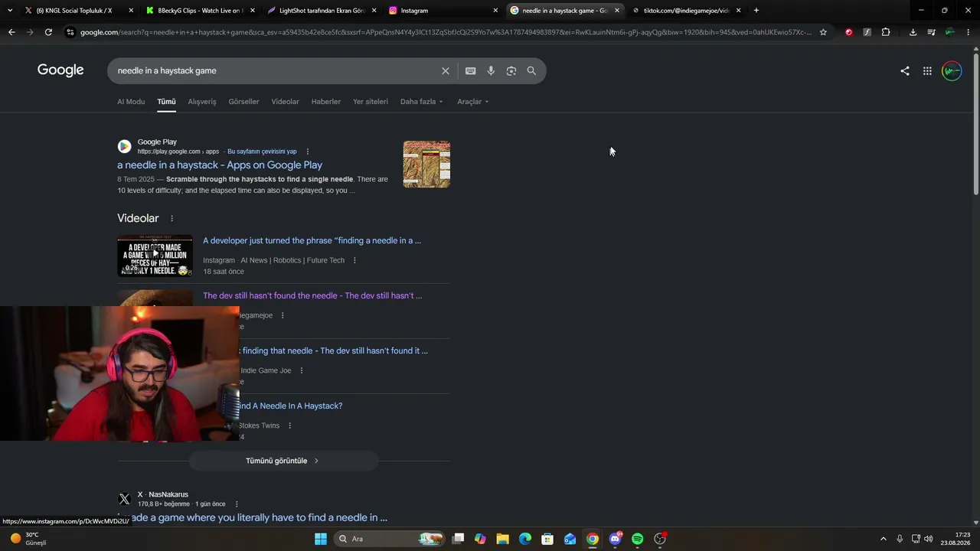Open options for the Indie Game Joe video
Viewport: 980px width, 551px height.
[x=301, y=370]
